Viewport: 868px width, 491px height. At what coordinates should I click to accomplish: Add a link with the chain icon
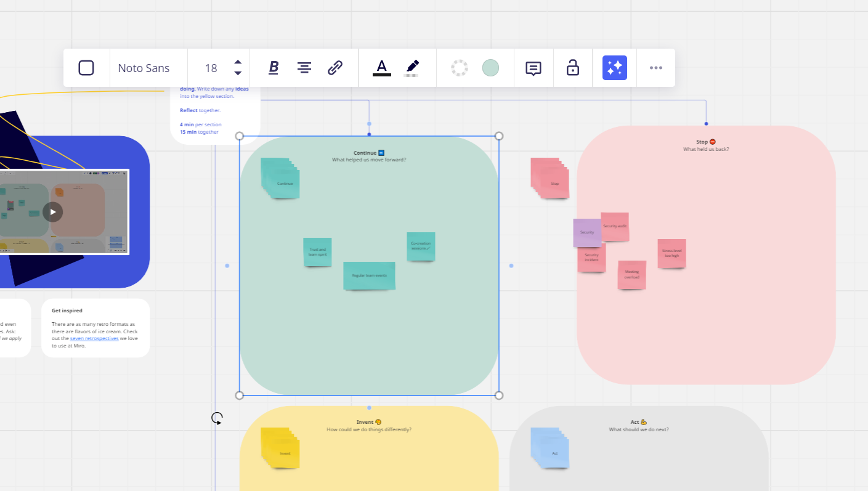tap(335, 68)
